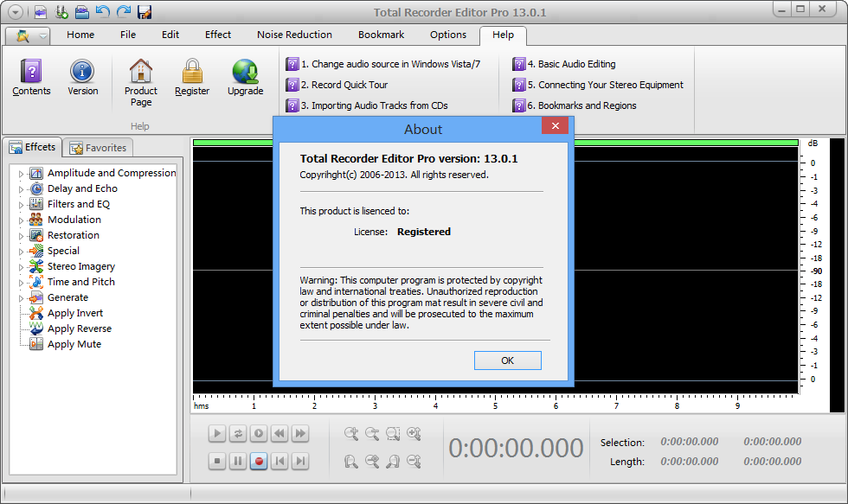Switch to the Edit ribbon tab
Image resolution: width=848 pixels, height=504 pixels.
pos(170,35)
